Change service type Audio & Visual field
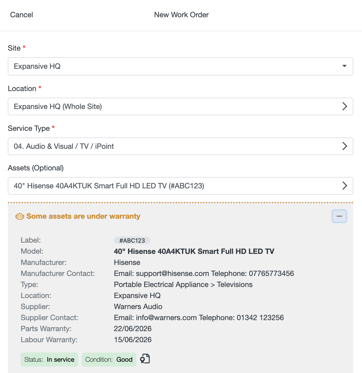Viewport: 362px width, 373px height. point(180,146)
